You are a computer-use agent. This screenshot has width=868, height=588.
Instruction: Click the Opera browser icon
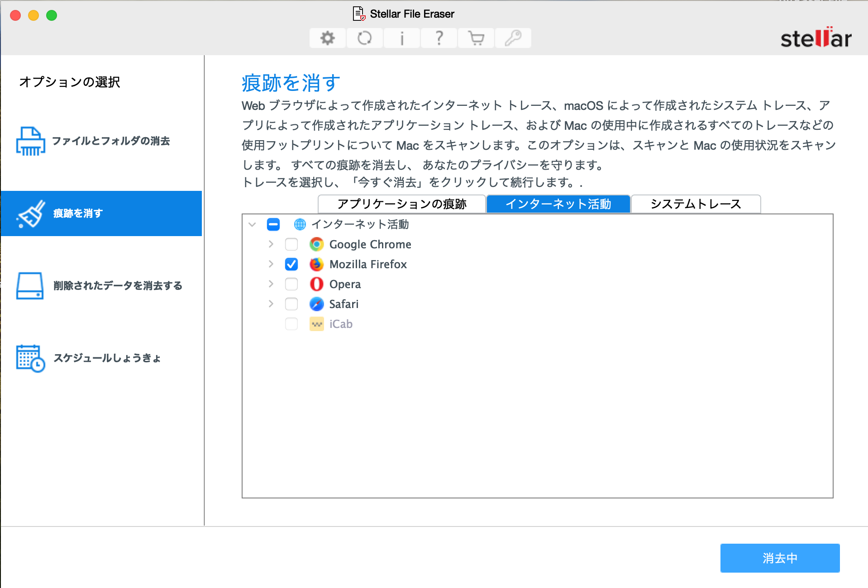(x=316, y=284)
